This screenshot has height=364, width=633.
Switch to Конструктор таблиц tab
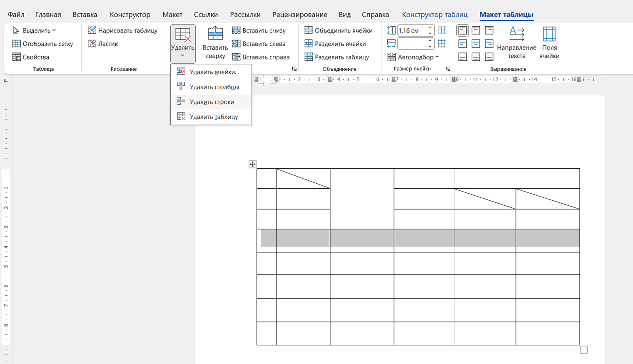coord(435,15)
